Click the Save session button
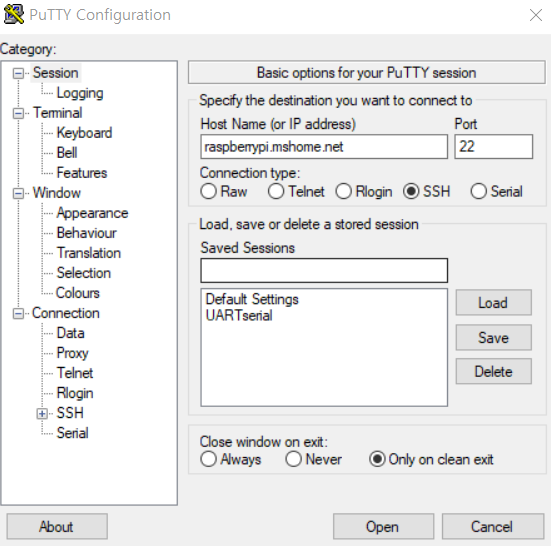This screenshot has width=551, height=546. [493, 337]
